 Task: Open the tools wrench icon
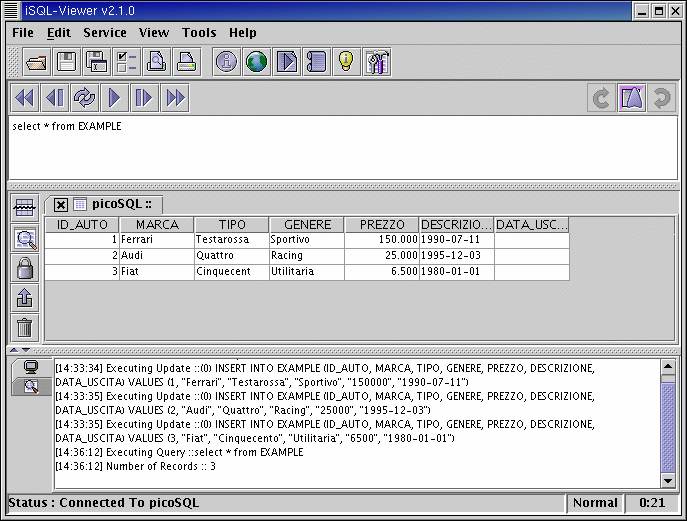[377, 62]
